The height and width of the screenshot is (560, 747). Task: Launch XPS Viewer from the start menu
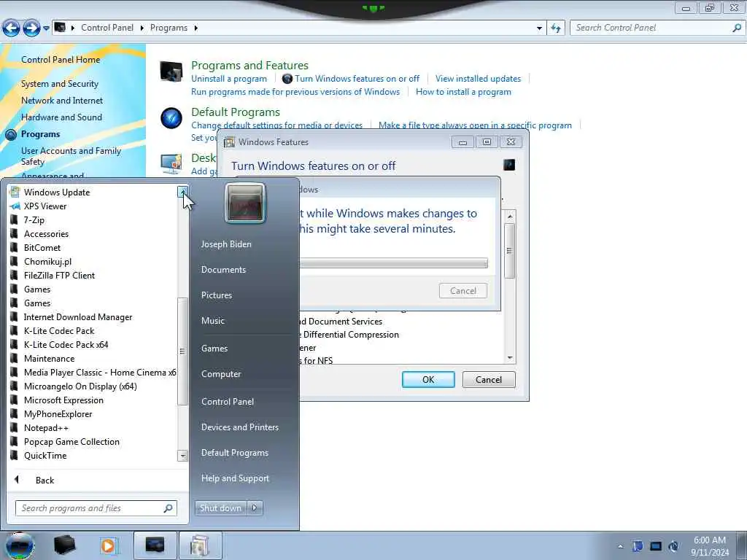(x=45, y=206)
